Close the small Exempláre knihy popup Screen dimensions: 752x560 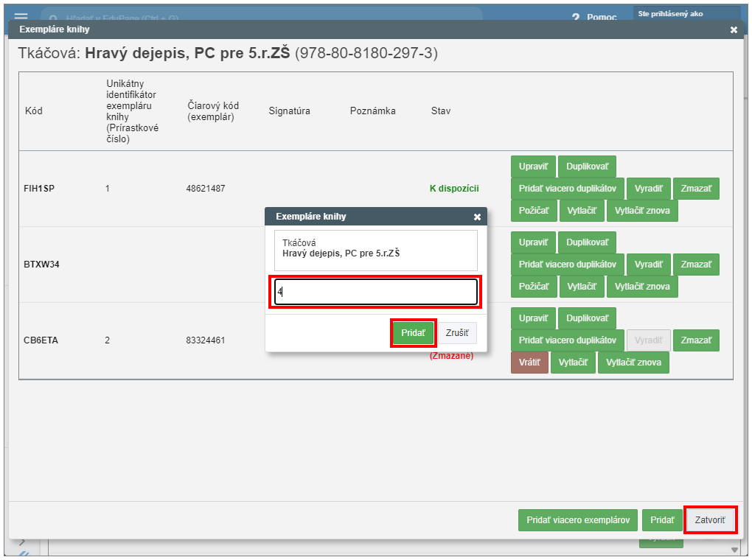tap(477, 217)
